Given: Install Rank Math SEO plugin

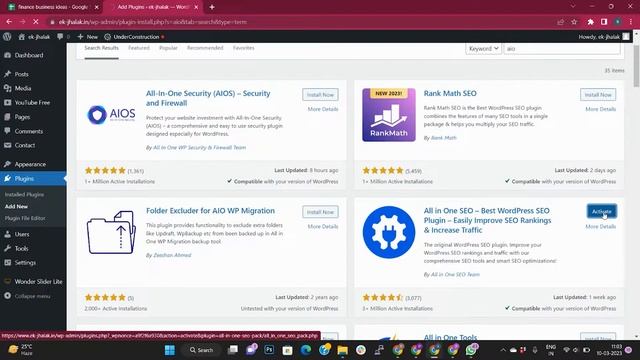Looking at the screenshot, I should [x=598, y=95].
